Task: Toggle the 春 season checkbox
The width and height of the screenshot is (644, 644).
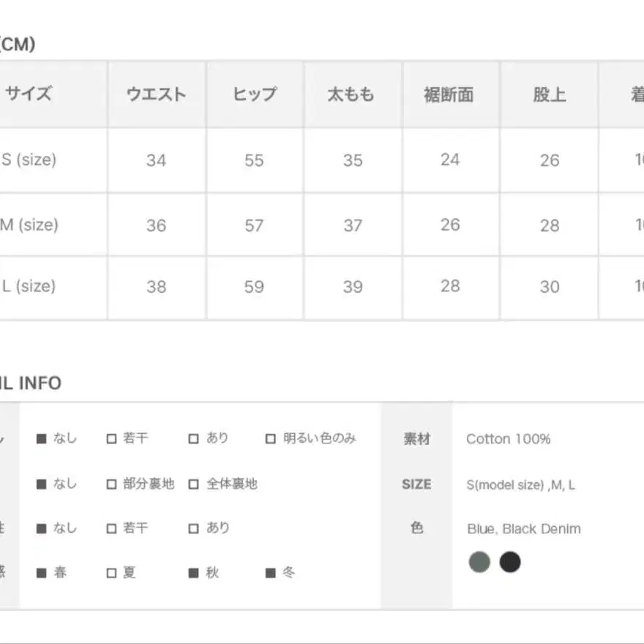Action: point(42,573)
